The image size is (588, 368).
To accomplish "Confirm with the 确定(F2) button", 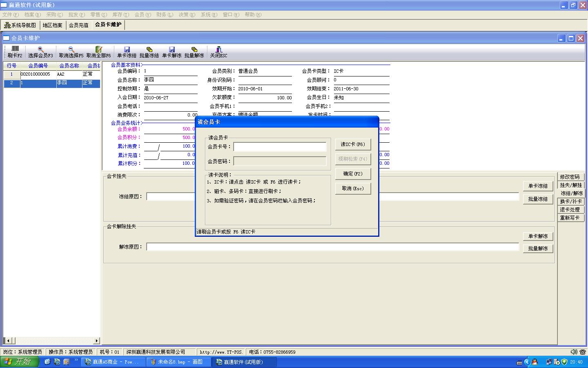I will point(353,174).
